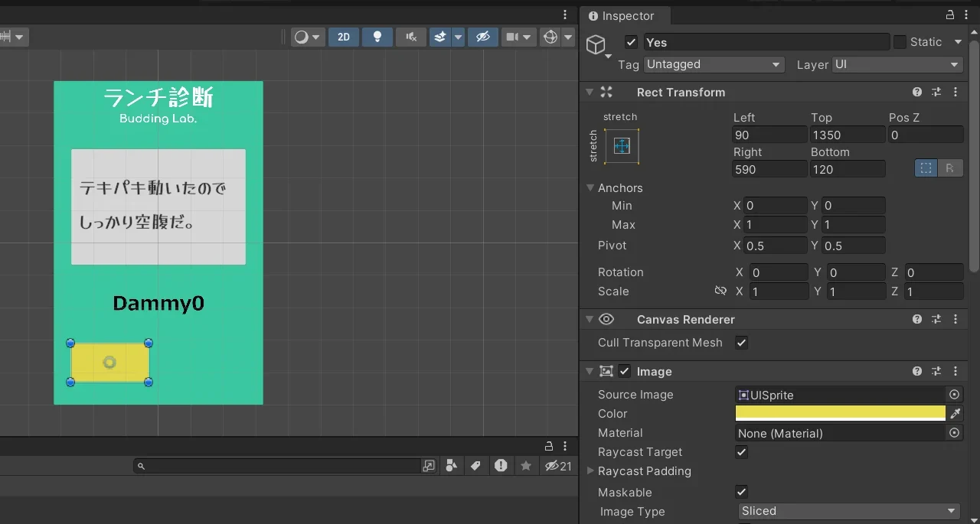Click the Left value field
980x524 pixels.
point(769,135)
